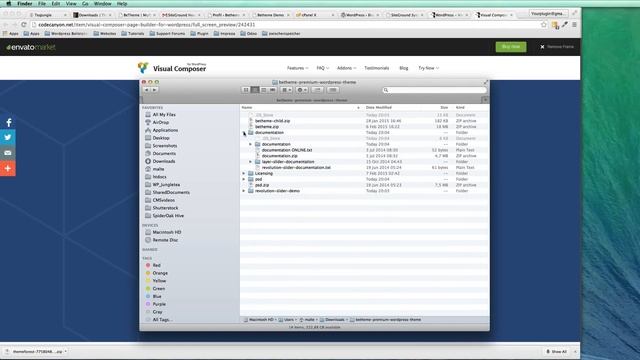Expand the nested documentation subfolder
This screenshot has width=640, height=360.
point(251,144)
